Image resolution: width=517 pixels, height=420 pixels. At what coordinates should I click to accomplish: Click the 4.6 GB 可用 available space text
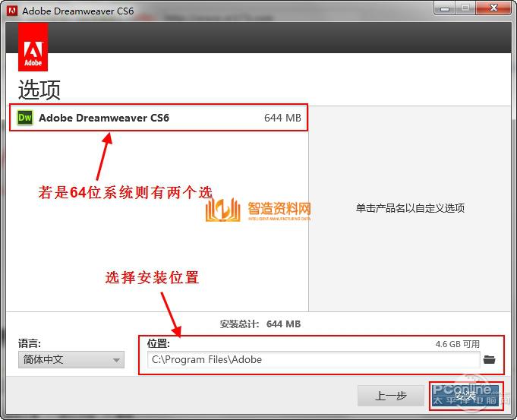[457, 344]
